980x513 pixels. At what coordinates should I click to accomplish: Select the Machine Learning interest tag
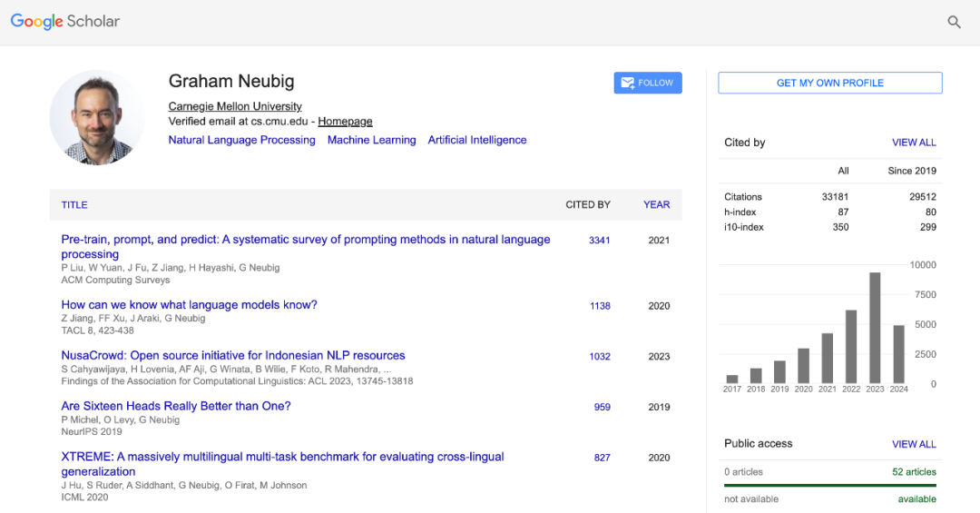point(371,140)
